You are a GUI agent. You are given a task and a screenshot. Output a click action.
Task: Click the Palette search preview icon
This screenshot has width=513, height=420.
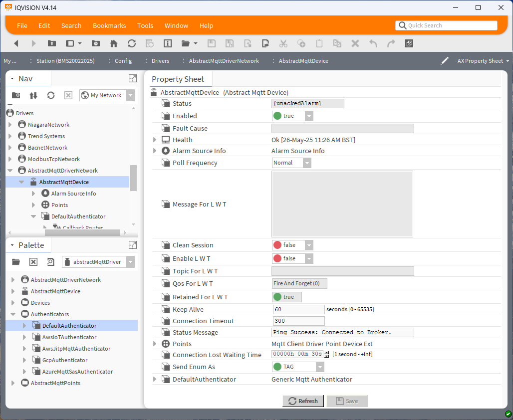coord(50,262)
